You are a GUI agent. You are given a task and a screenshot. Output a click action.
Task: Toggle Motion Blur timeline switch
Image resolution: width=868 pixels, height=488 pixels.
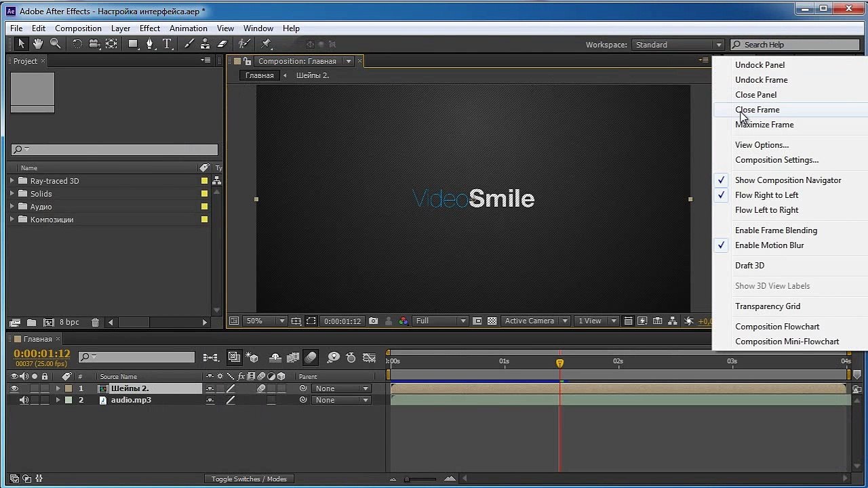click(311, 357)
